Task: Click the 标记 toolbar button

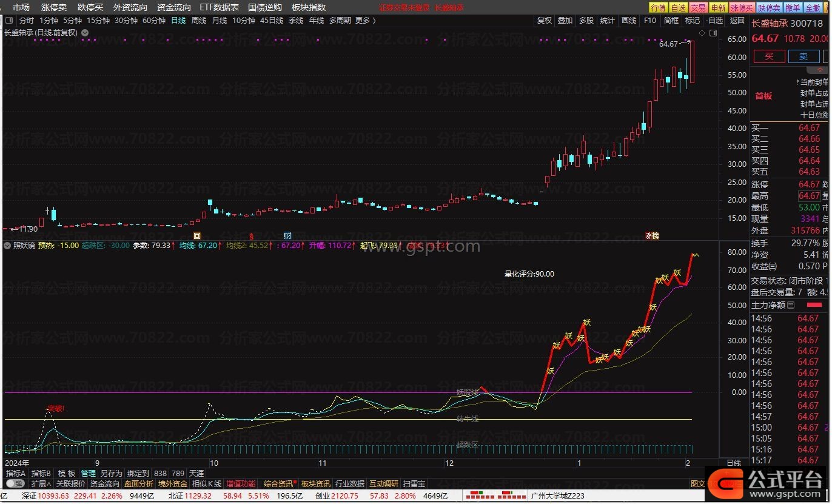Action: [x=692, y=21]
